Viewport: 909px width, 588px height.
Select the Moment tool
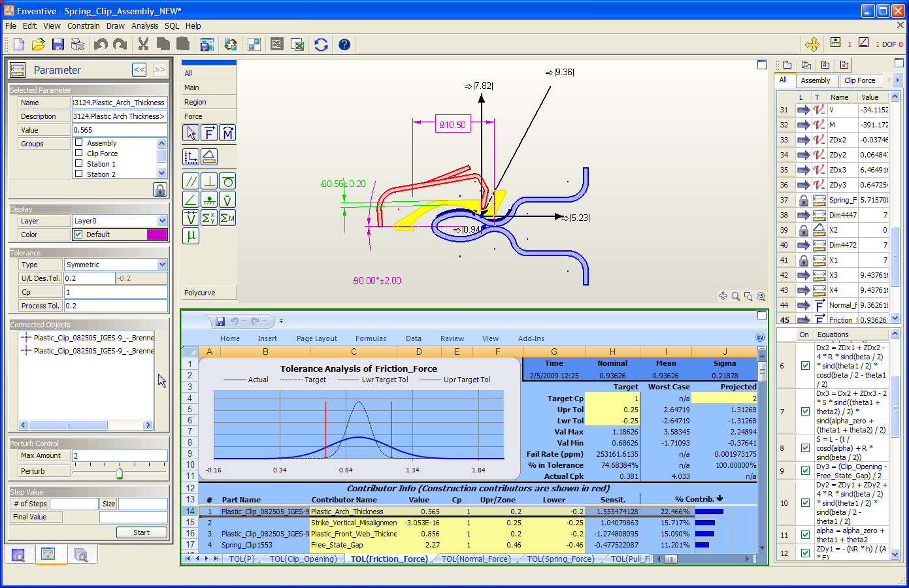227,133
